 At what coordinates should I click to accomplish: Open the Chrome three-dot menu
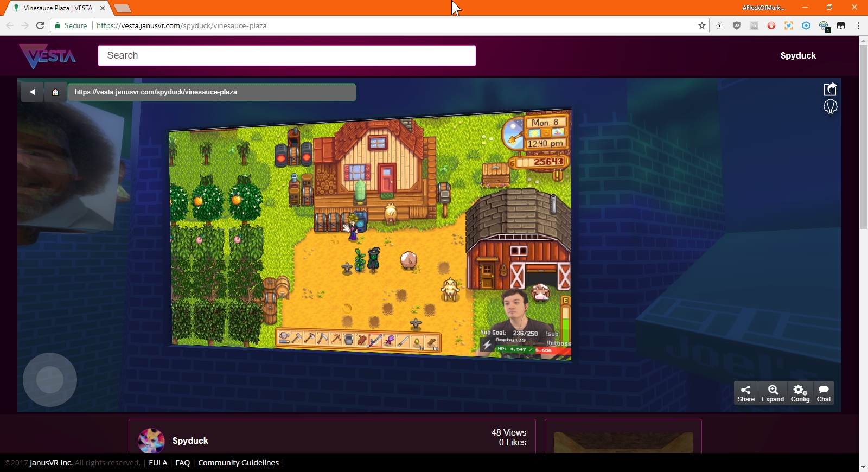coord(858,25)
